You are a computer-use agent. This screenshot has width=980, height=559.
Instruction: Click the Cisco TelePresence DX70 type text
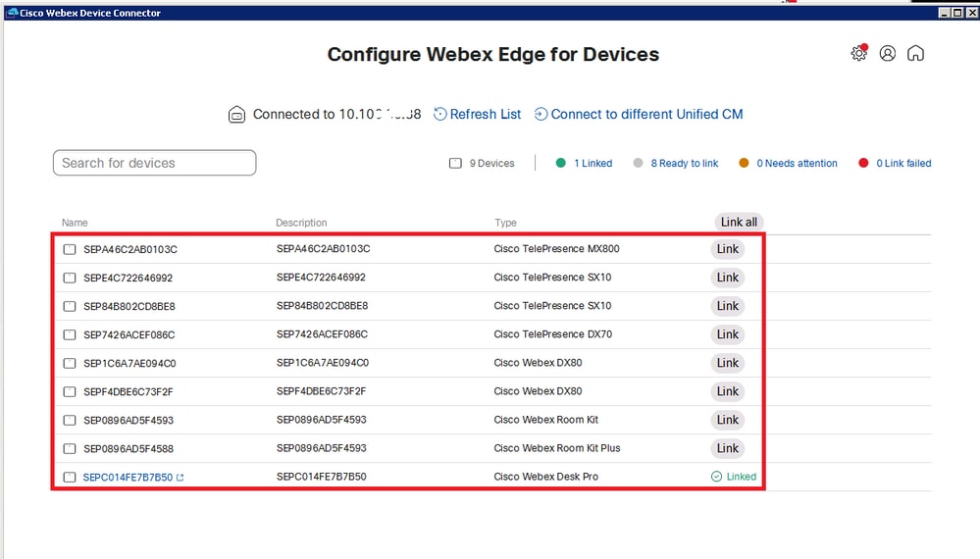(552, 334)
